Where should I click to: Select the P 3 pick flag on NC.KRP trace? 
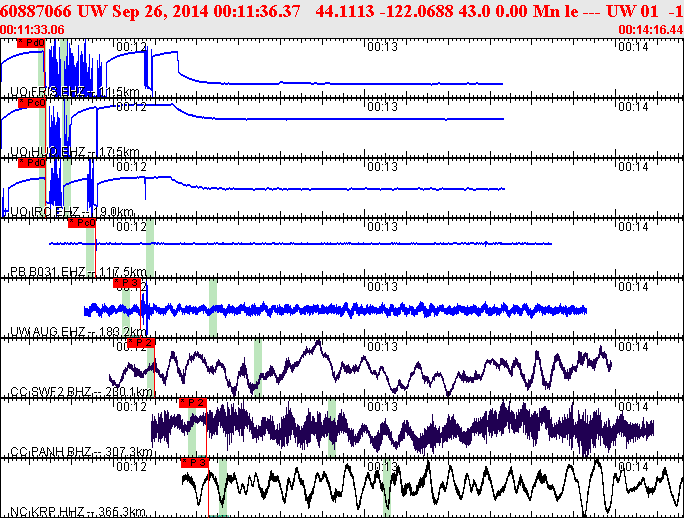[x=194, y=462]
